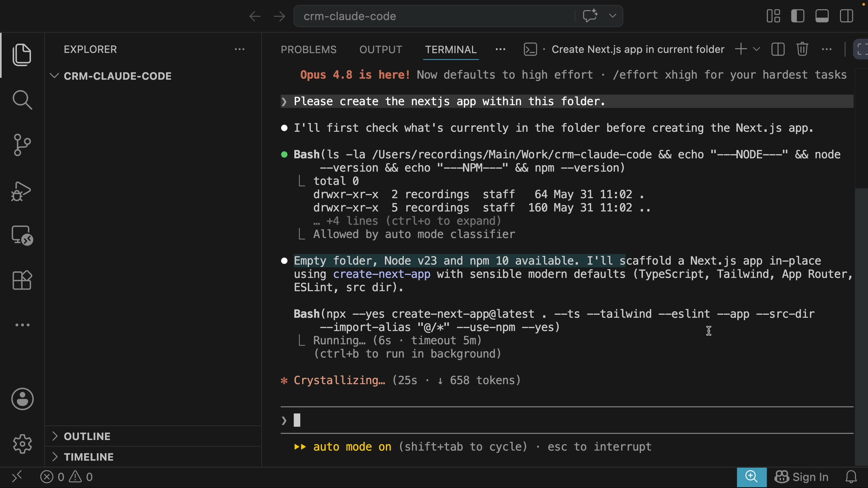
Task: Open chat options dropdown arrow
Action: 612,16
